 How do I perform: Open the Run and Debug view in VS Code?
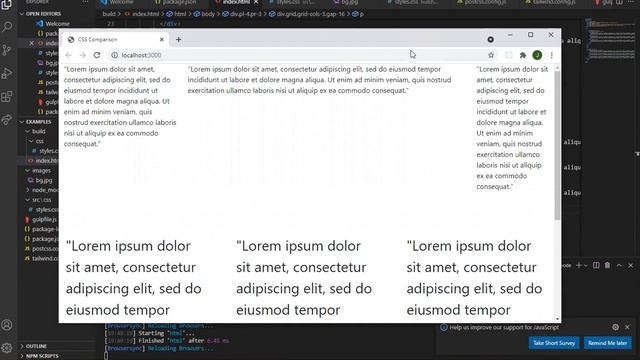click(x=7, y=73)
